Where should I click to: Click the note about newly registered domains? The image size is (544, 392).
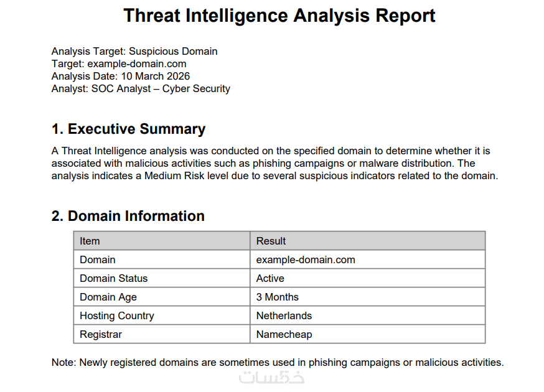coord(278,362)
